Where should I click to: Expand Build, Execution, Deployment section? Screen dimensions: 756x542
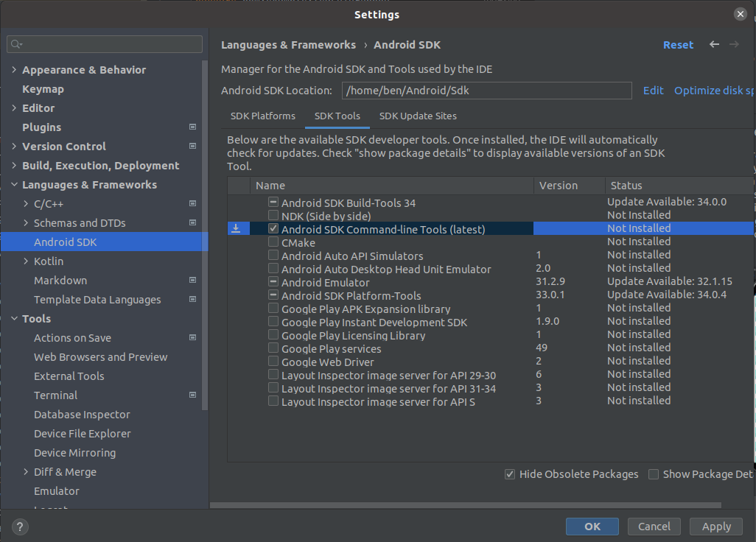point(14,165)
